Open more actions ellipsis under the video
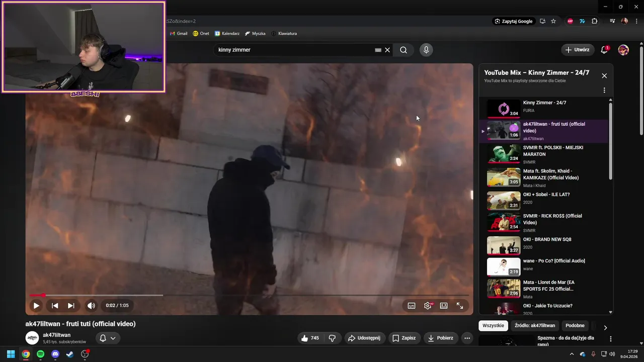This screenshot has height=362, width=644. (x=467, y=338)
